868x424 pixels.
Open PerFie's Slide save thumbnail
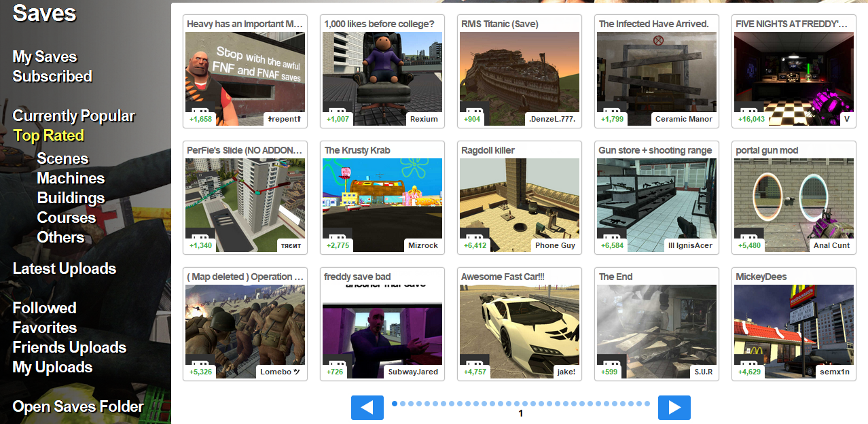245,205
